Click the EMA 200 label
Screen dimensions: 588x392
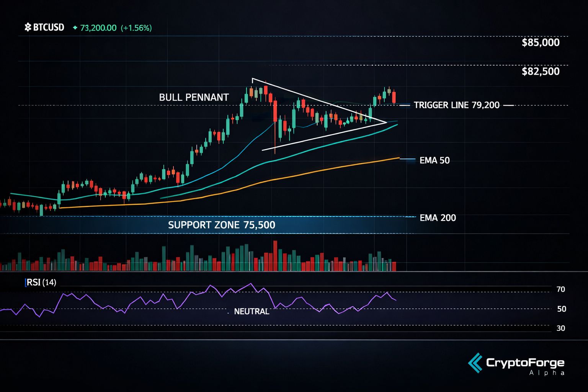[x=438, y=218]
